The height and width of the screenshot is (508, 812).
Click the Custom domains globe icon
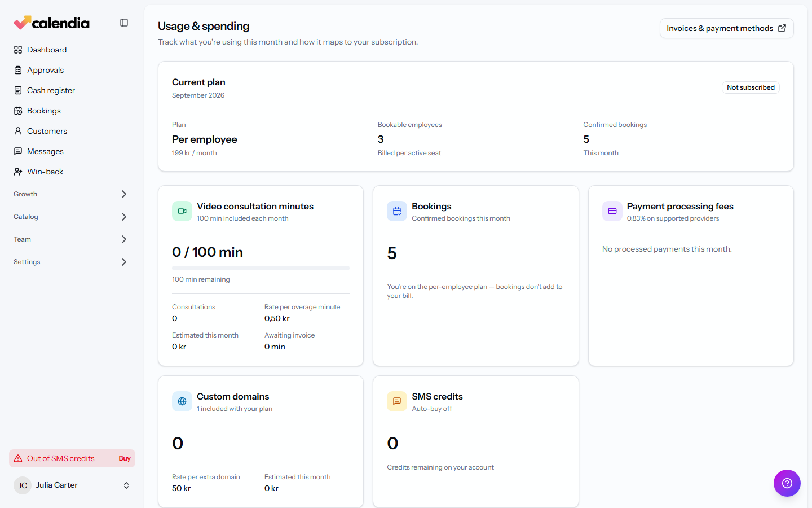[x=182, y=401]
